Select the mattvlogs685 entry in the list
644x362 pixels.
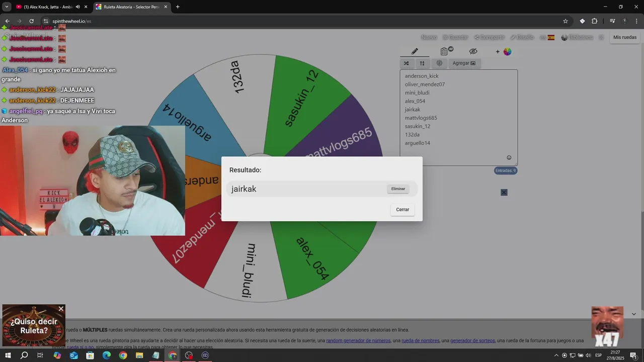(x=421, y=118)
